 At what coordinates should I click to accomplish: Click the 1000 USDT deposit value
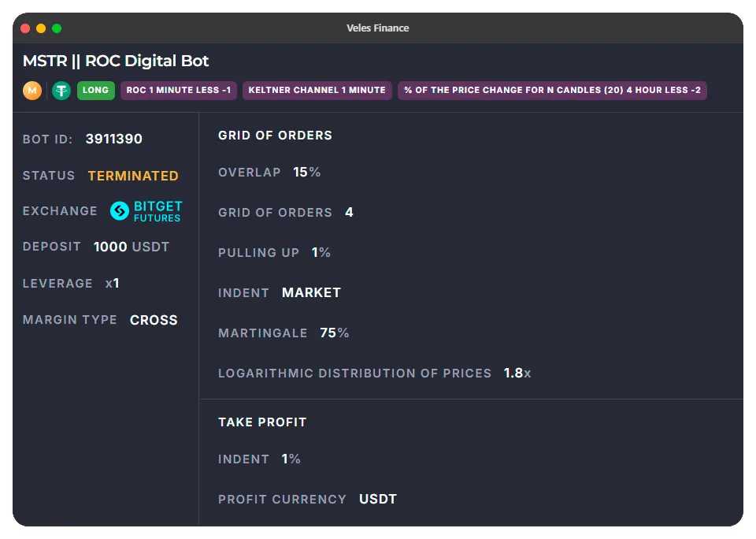[x=132, y=247]
